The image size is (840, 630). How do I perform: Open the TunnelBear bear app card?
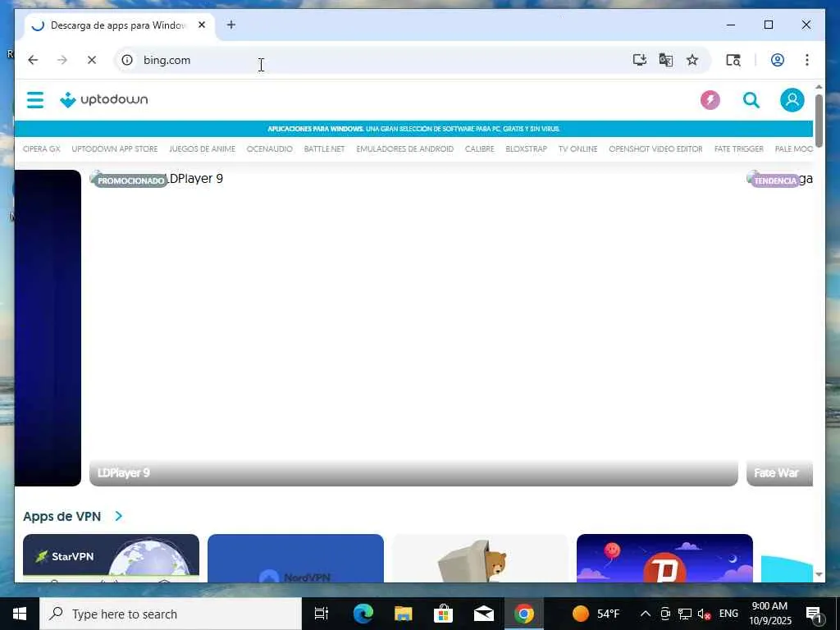(480, 558)
